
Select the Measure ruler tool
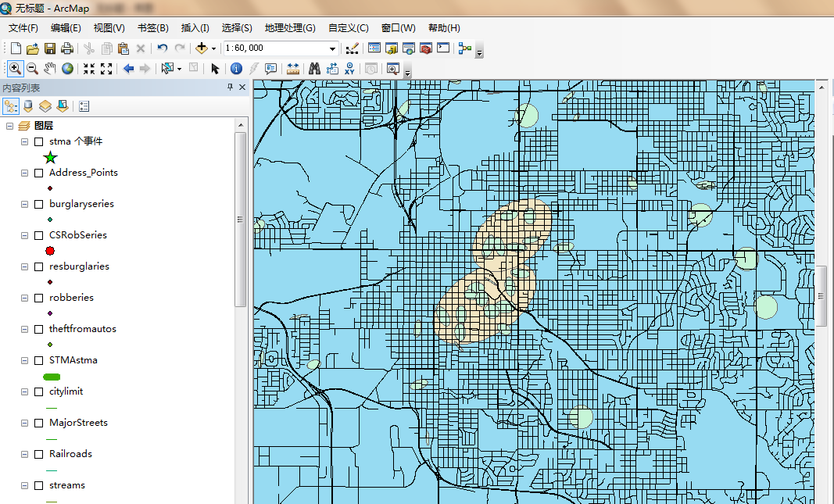click(x=292, y=69)
